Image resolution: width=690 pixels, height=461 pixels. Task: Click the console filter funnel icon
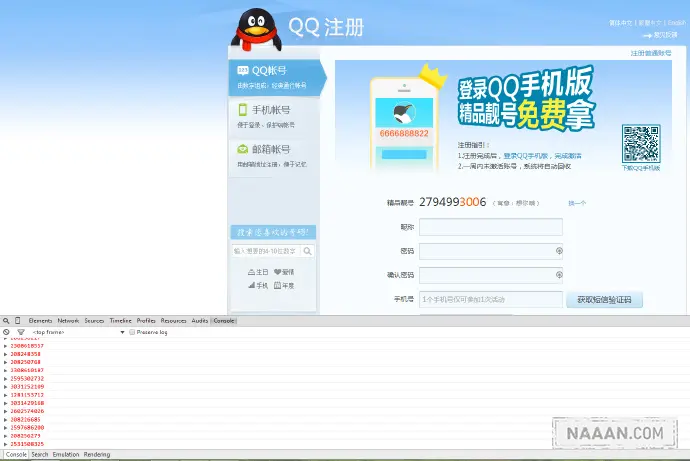[x=21, y=332]
